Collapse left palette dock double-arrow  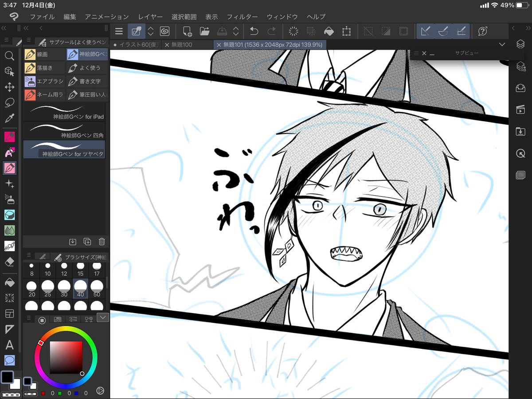pos(4,28)
